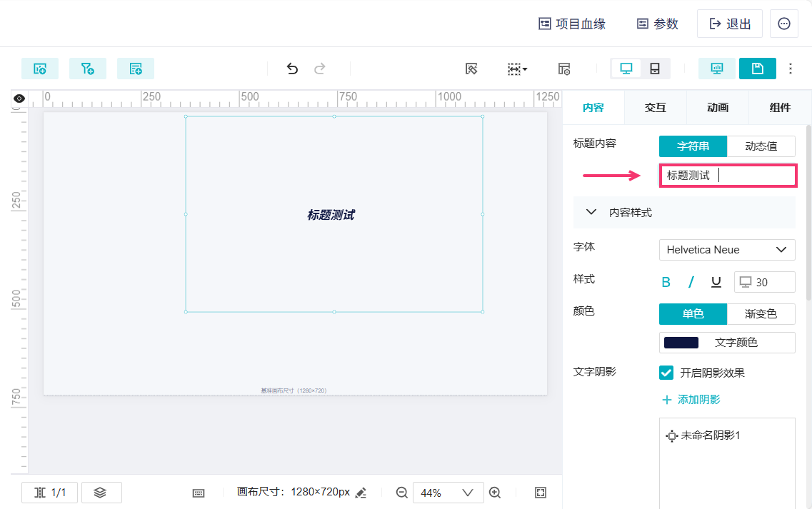Toggle the ruler eye visibility icon
The width and height of the screenshot is (812, 509).
(19, 99)
